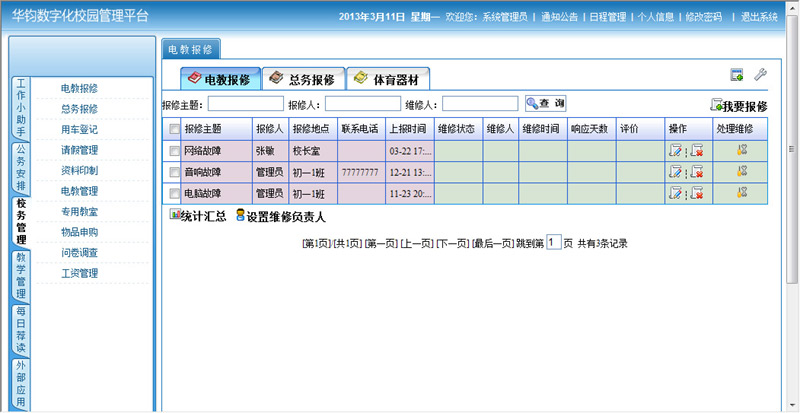This screenshot has width=800, height=413.
Task: Open 处理维修 icon for 音响故障 row
Action: click(x=742, y=171)
